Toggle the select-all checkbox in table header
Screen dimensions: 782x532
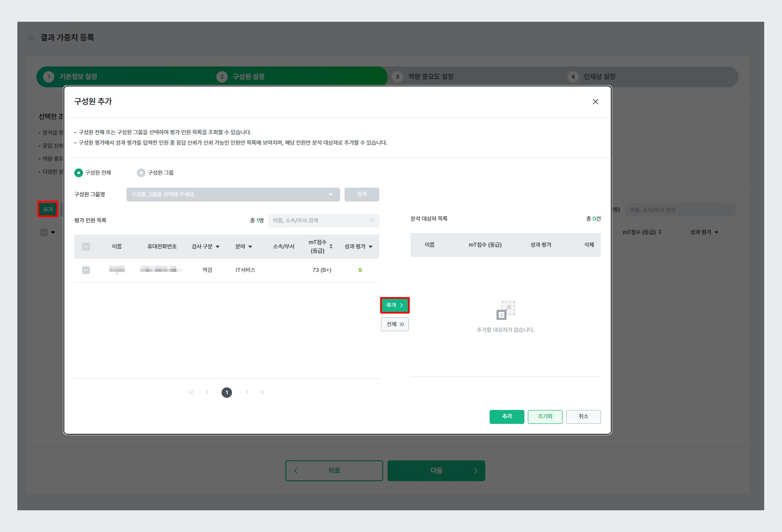(x=86, y=247)
